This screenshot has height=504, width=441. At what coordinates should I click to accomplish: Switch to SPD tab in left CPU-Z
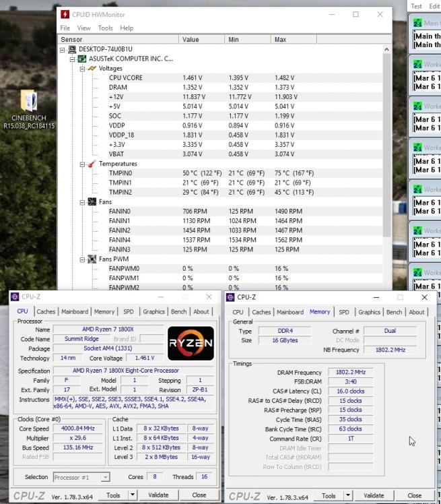pyautogui.click(x=129, y=311)
